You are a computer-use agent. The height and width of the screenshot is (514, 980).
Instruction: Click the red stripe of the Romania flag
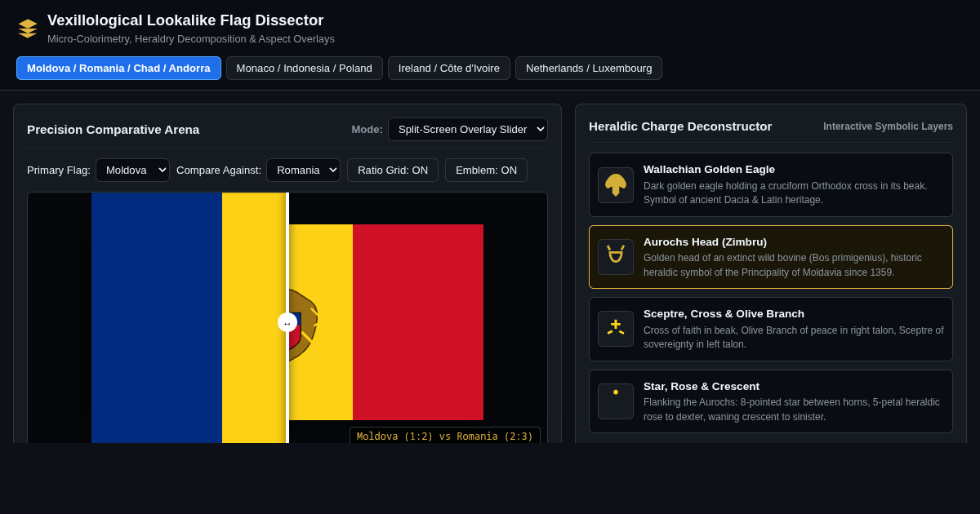(418, 322)
